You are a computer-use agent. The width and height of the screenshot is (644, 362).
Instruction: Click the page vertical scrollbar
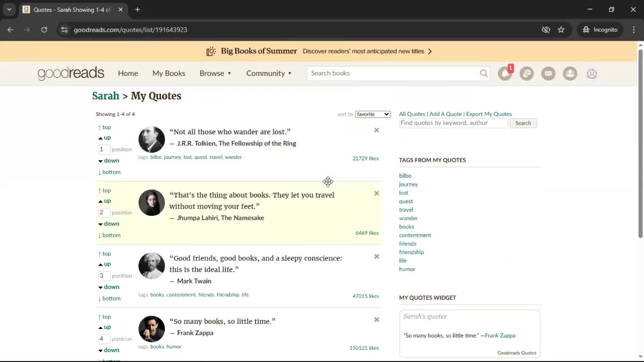[x=640, y=144]
